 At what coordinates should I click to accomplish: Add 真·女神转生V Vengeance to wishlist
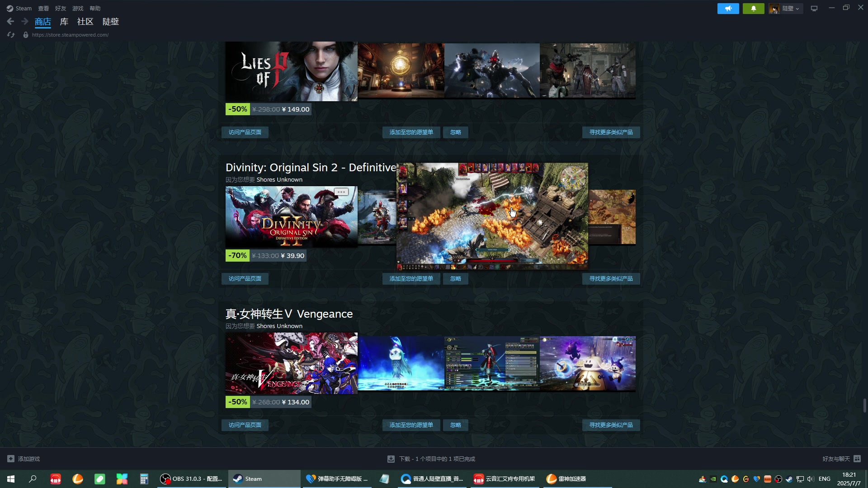pyautogui.click(x=411, y=425)
